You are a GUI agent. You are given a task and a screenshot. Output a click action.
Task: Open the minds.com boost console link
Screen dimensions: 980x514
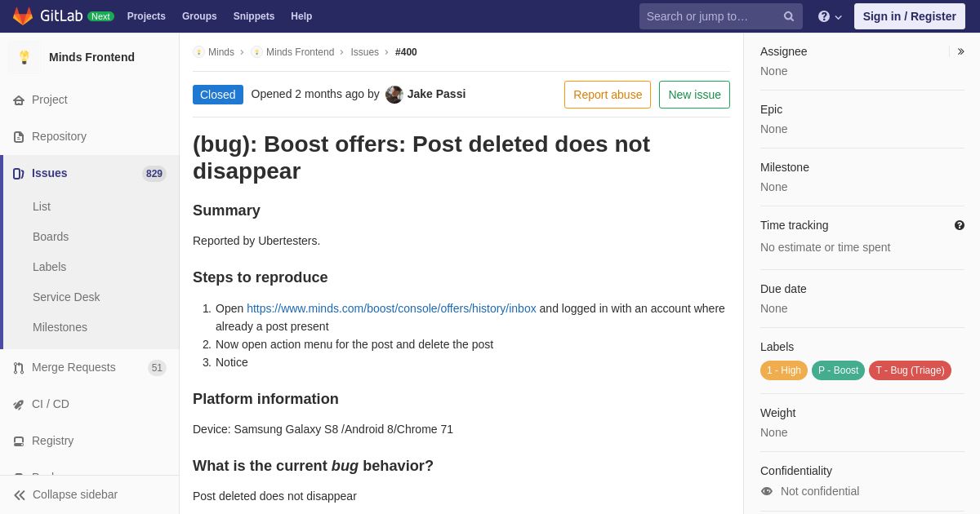point(391,308)
